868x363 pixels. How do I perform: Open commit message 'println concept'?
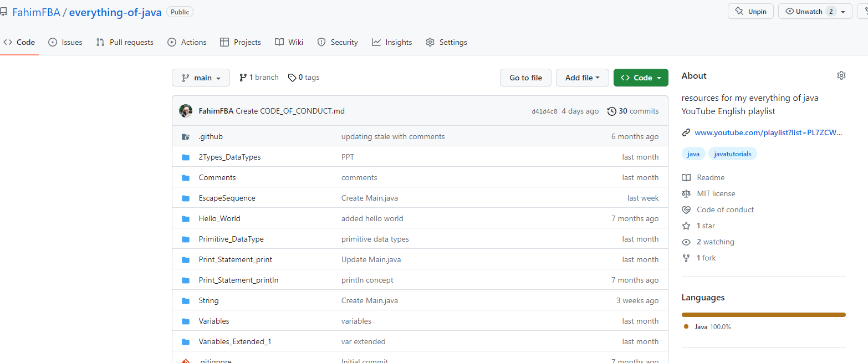pyautogui.click(x=367, y=280)
